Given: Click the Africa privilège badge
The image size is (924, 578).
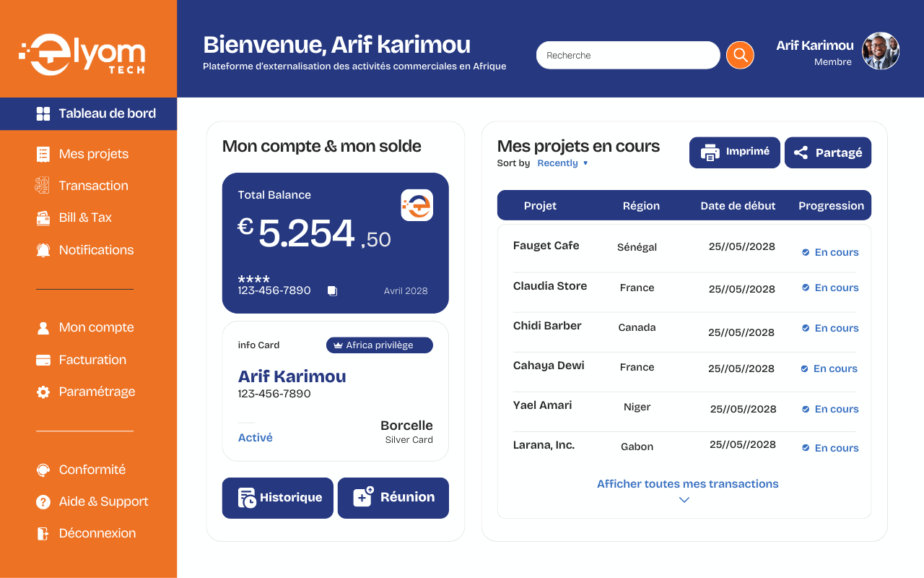Looking at the screenshot, I should click(x=379, y=345).
